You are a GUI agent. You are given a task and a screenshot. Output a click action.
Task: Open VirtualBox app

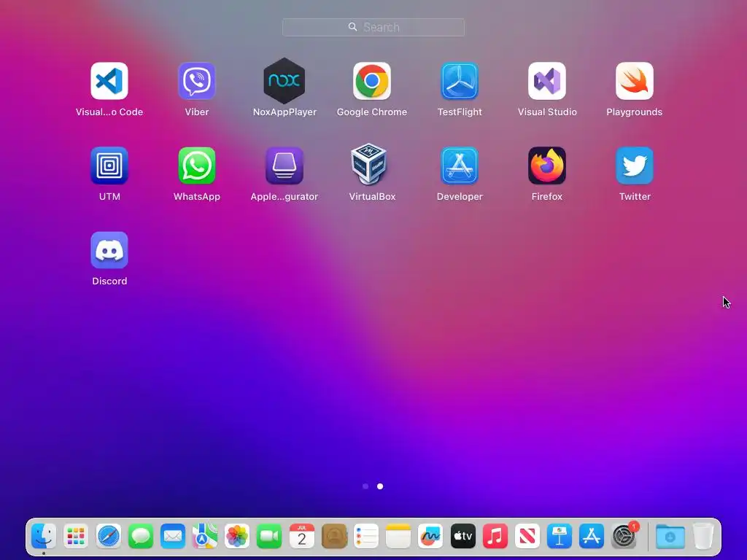(369, 164)
